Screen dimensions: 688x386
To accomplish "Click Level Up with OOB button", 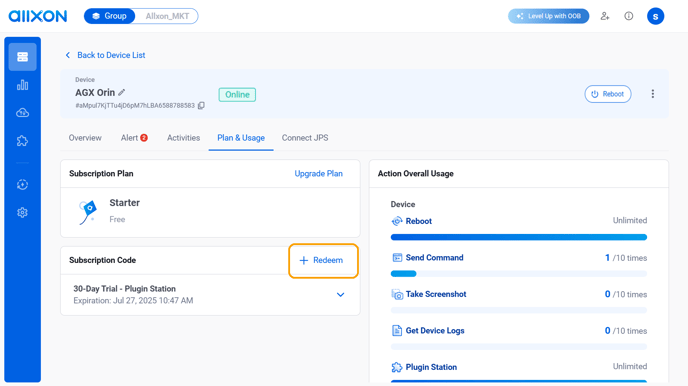I will [x=548, y=16].
